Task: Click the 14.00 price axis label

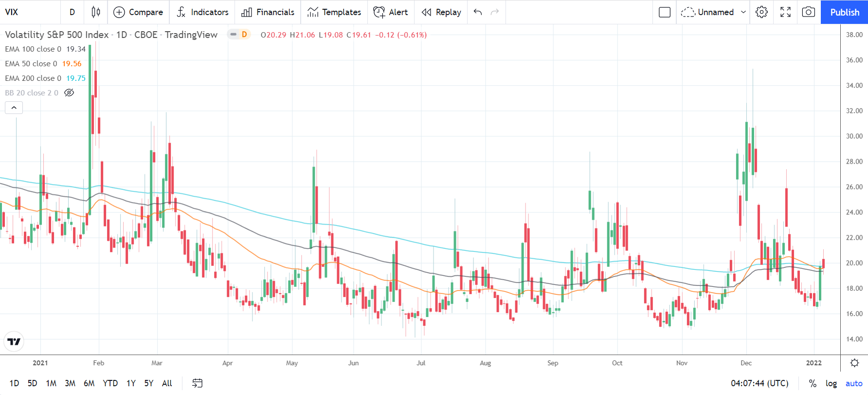Action: (854, 339)
